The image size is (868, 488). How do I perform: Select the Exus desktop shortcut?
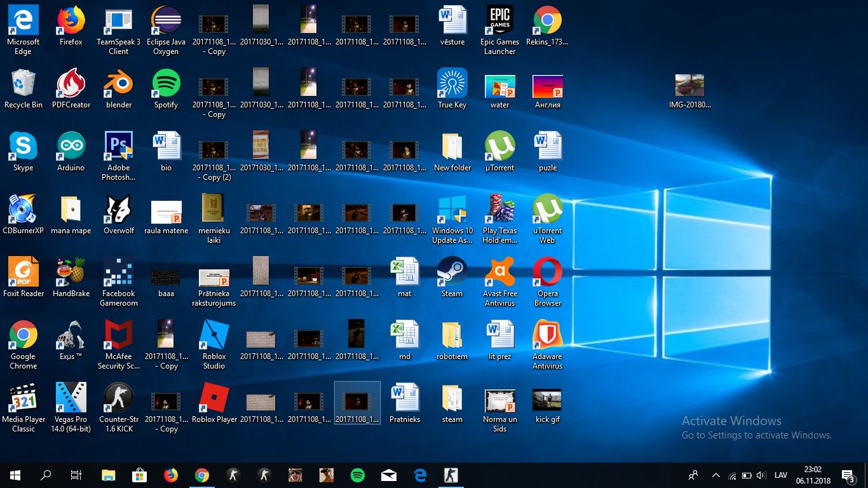(x=71, y=340)
